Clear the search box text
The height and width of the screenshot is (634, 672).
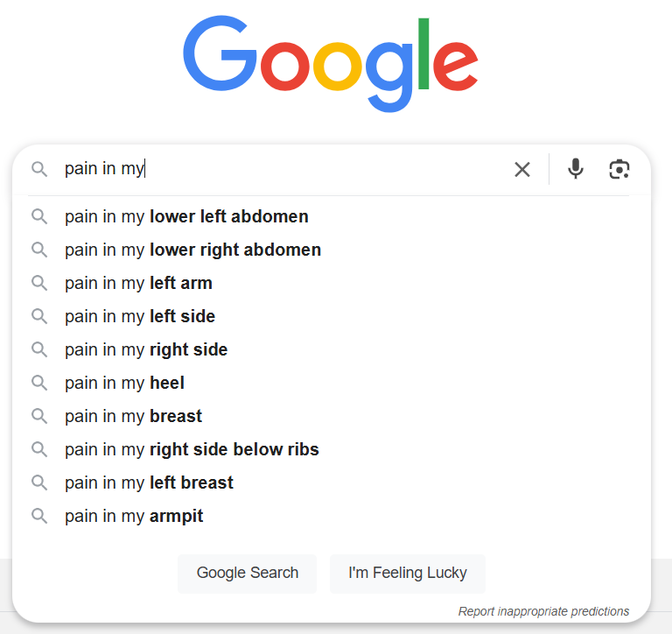(x=522, y=169)
